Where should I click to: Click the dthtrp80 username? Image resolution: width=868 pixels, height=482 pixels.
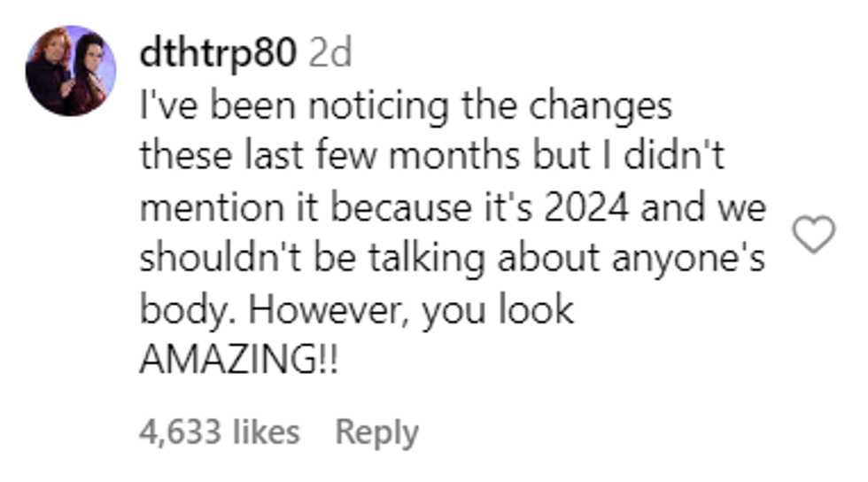coord(217,54)
